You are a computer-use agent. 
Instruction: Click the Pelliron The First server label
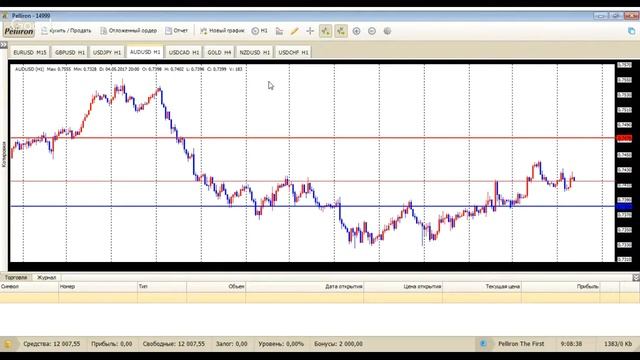coord(521,344)
